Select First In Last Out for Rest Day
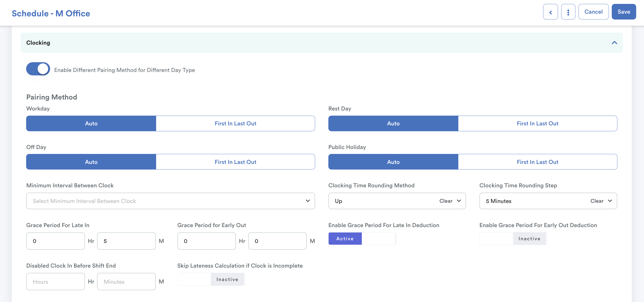Image resolution: width=644 pixels, height=302 pixels. [x=537, y=123]
